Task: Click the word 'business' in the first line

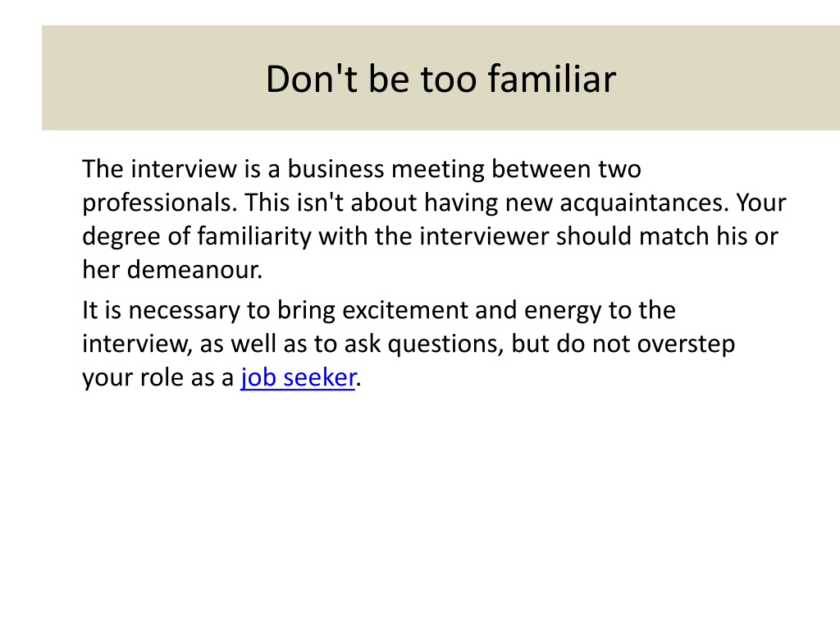Action: (336, 169)
